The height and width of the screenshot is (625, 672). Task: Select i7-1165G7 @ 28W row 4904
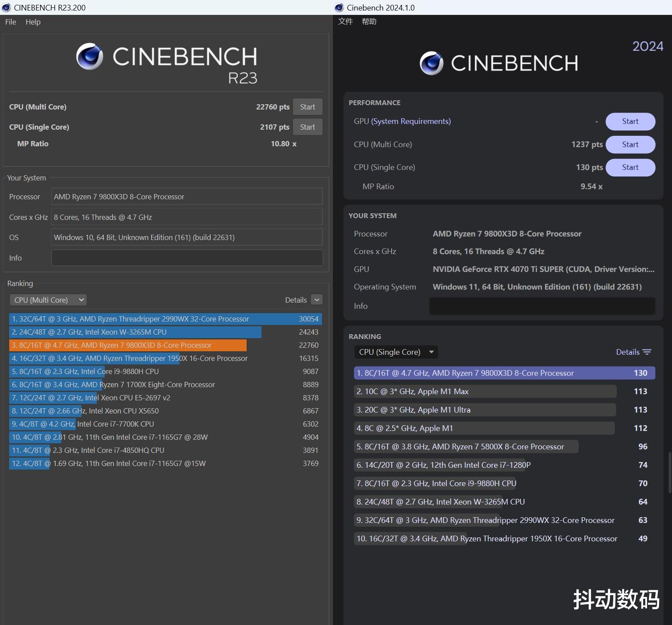coord(166,437)
